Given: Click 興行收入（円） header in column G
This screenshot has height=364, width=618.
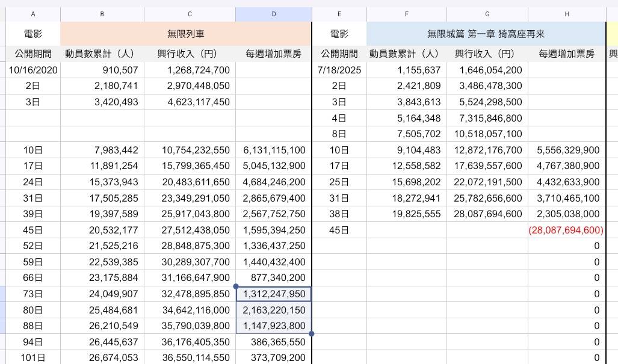Looking at the screenshot, I should pyautogui.click(x=487, y=54).
